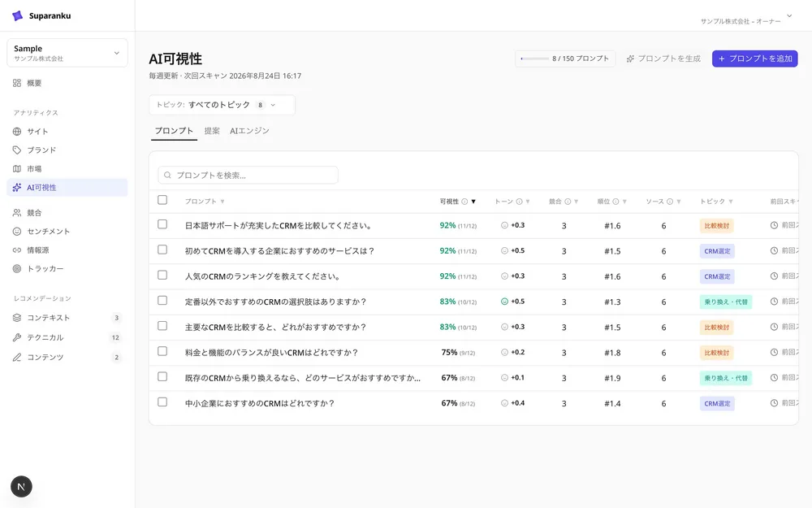Click the 比較検討 tag in 日本語サポート row
Screen dimensions: 812x508
(x=717, y=226)
